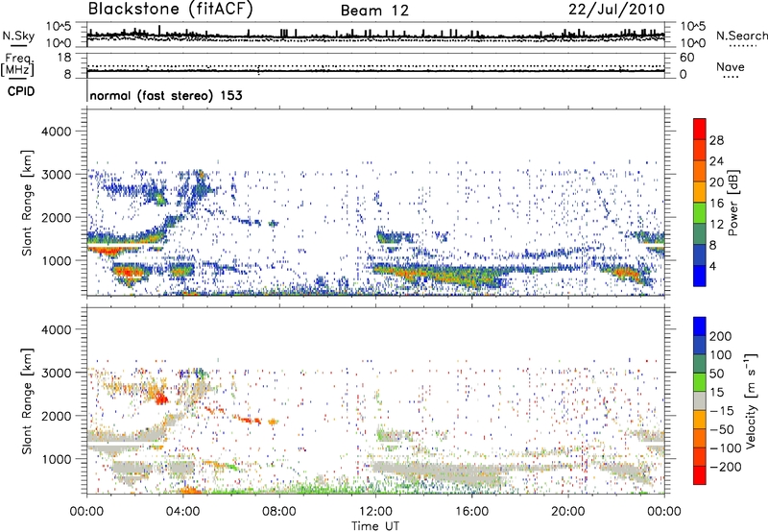Click the "Slant Range [km]" label of the power panel
The height and width of the screenshot is (532, 768).
pos(27,203)
